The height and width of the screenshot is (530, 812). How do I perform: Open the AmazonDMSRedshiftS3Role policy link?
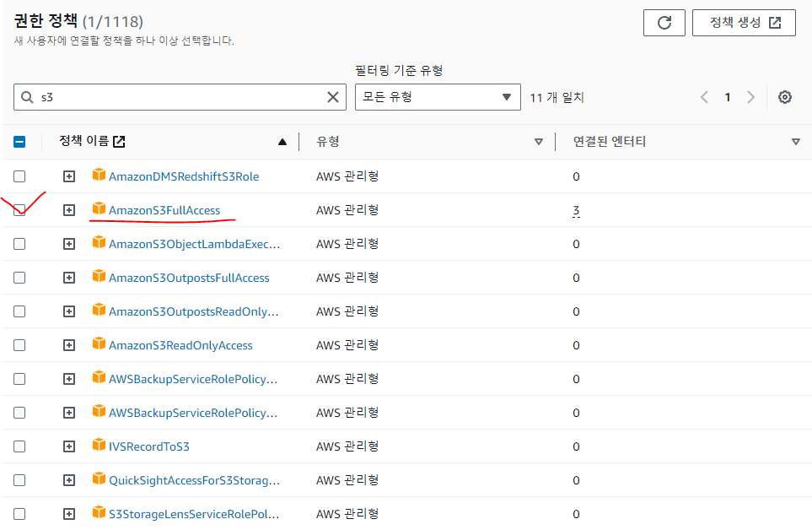click(x=184, y=176)
